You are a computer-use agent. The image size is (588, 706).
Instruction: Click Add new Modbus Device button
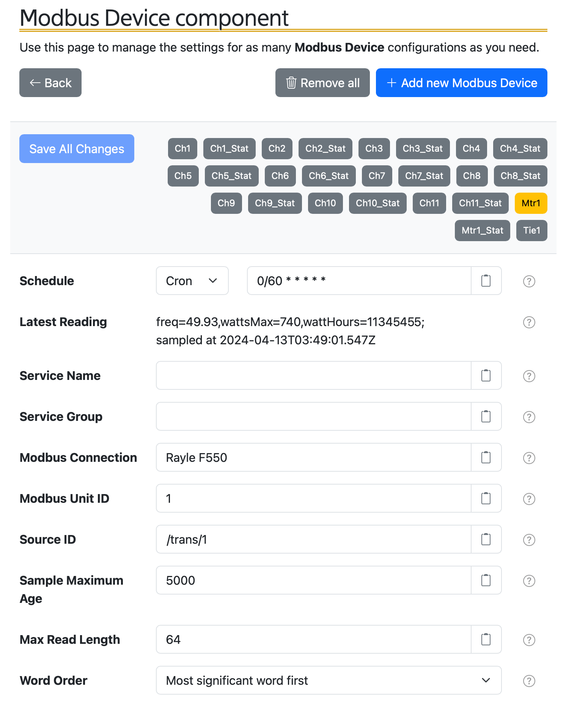coord(462,83)
